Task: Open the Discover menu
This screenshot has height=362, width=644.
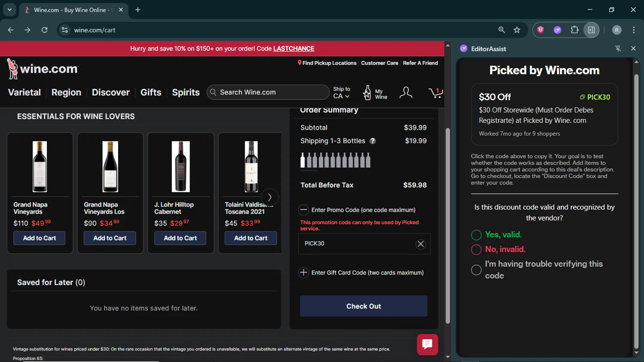Action: click(x=111, y=92)
